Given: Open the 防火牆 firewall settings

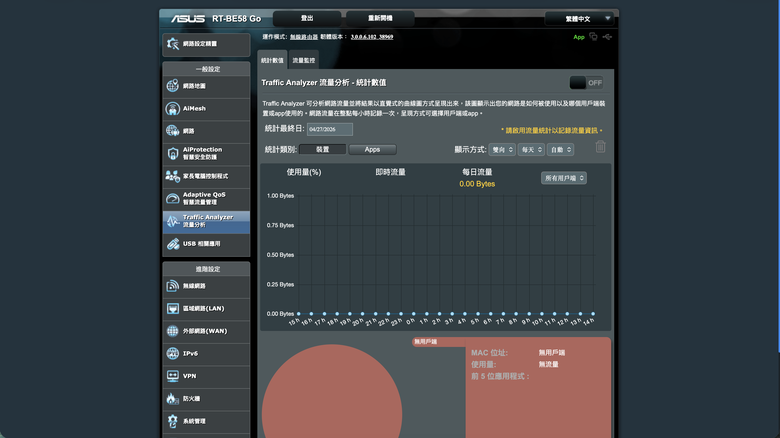Looking at the screenshot, I should [206, 399].
